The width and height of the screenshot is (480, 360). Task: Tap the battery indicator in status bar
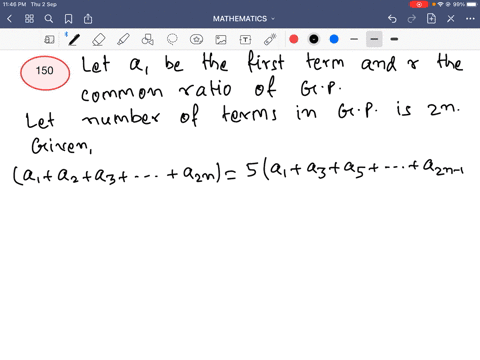[x=472, y=4]
